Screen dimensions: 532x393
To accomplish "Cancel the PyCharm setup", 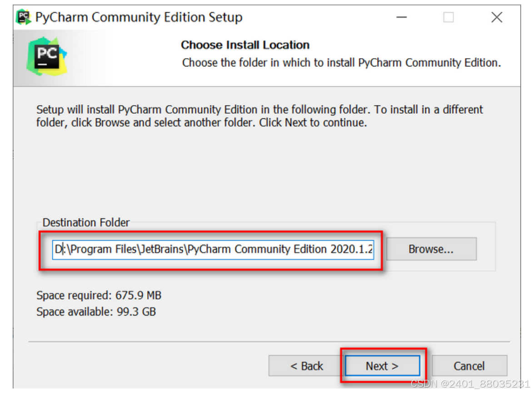I will click(469, 366).
